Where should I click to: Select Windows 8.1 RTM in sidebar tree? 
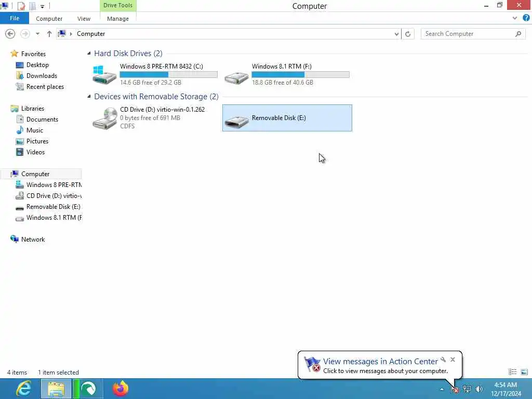pos(54,218)
